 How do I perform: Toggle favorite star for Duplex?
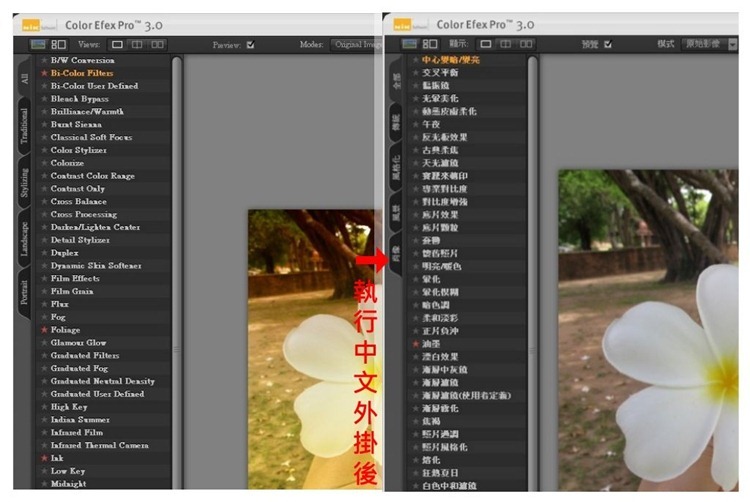[x=44, y=253]
